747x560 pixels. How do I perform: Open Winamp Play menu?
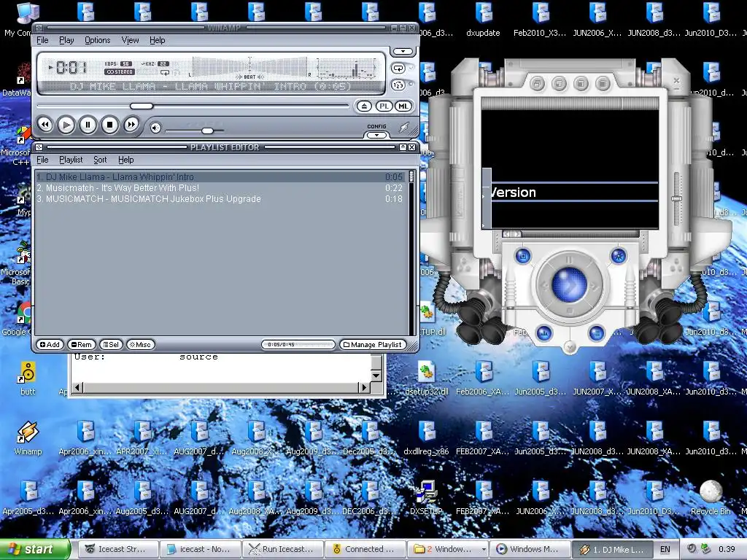66,41
